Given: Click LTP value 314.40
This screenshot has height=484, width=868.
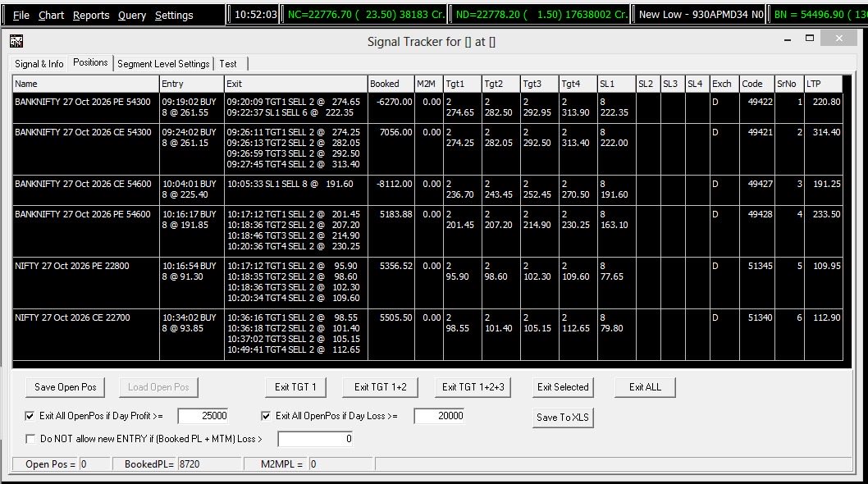Looking at the screenshot, I should point(826,132).
